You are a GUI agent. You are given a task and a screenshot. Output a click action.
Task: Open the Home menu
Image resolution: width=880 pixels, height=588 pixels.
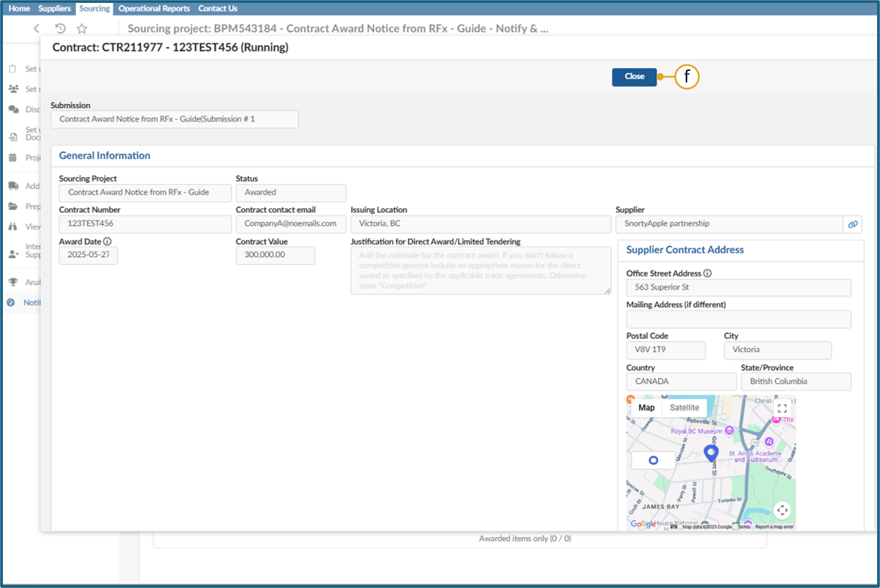pyautogui.click(x=19, y=8)
